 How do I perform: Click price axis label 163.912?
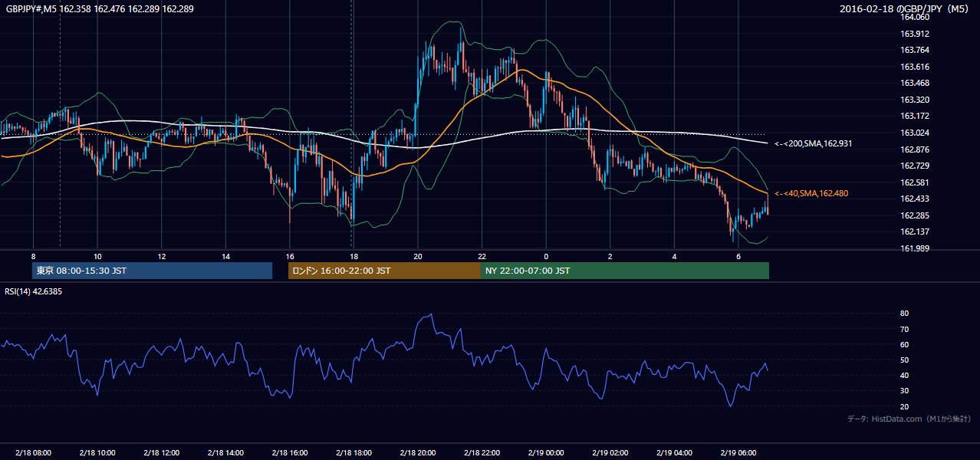914,34
